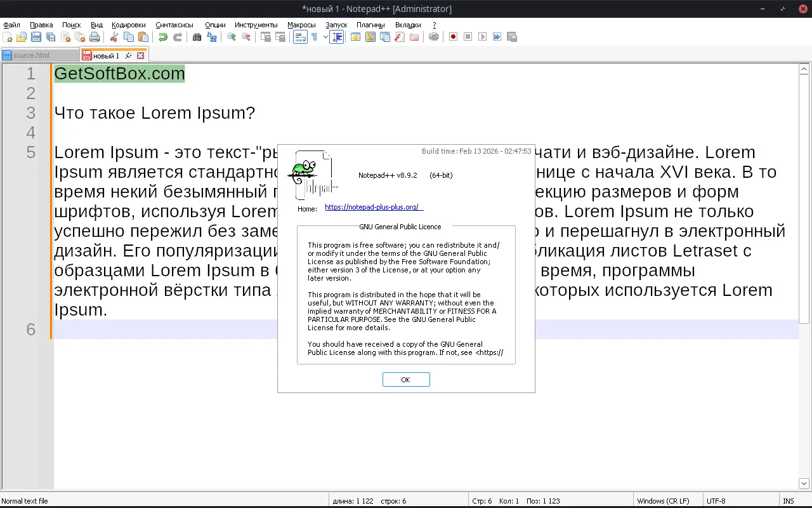Open the Кодировки menu

point(128,25)
